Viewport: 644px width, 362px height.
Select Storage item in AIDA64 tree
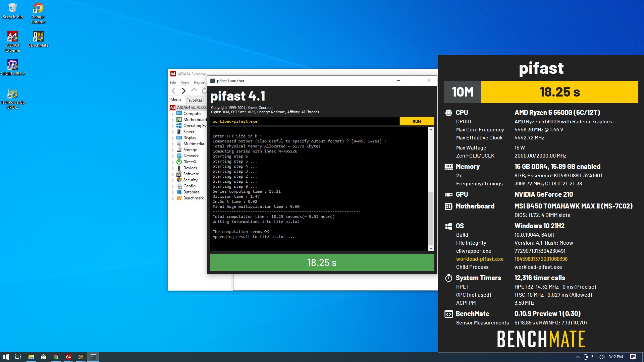coord(190,150)
